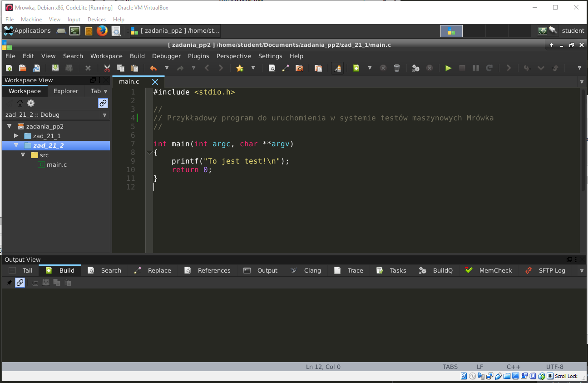The image size is (588, 383).
Task: Open the Debugger menu
Action: pos(166,56)
